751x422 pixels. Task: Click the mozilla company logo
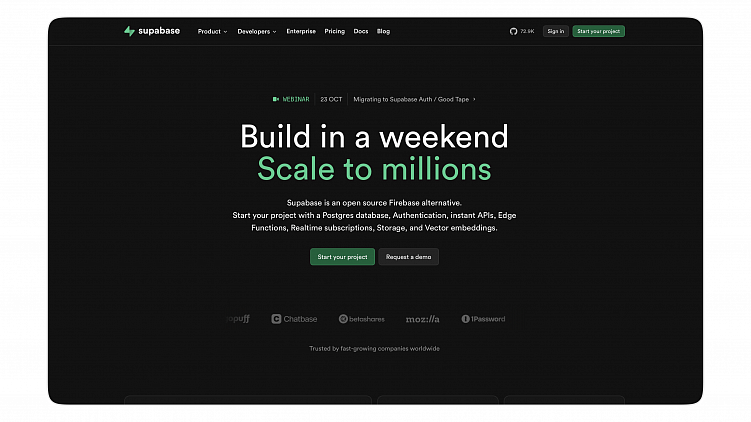[422, 319]
